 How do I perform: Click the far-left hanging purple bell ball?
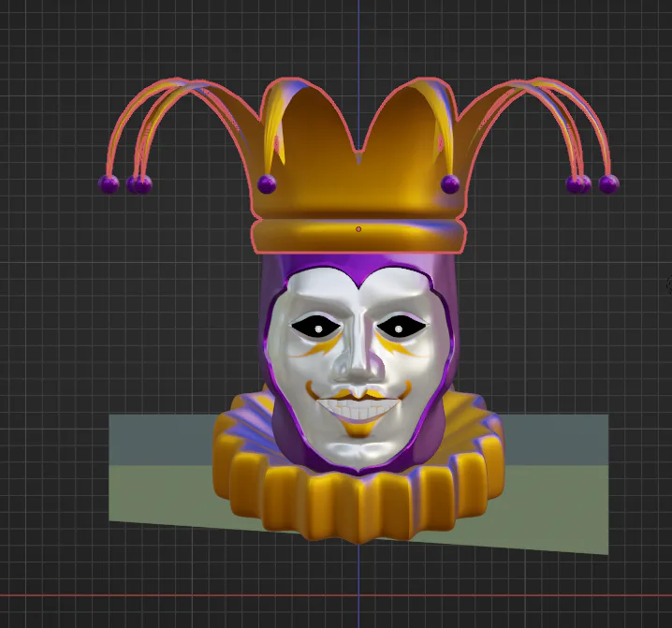(x=109, y=184)
